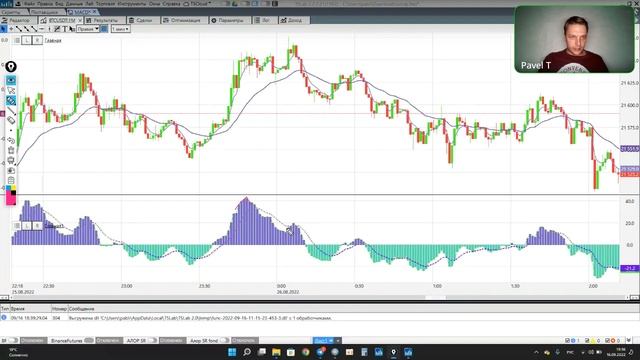Select the horizontal line drawing tool
The height and width of the screenshot is (360, 640).
click(42, 29)
